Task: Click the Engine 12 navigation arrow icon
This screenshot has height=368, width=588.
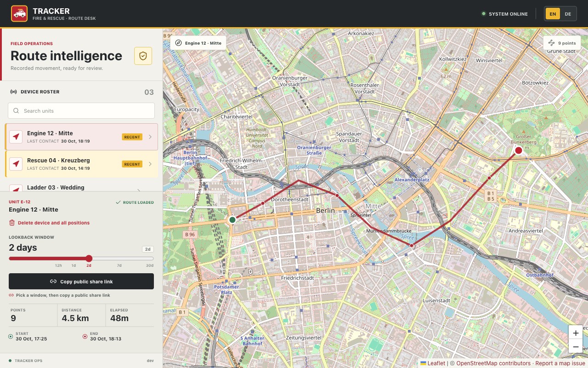Action: pos(16,137)
